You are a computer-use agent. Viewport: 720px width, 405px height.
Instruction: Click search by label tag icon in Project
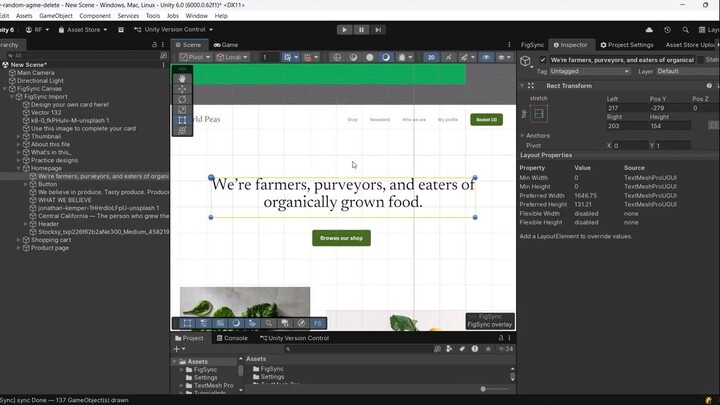(x=462, y=349)
